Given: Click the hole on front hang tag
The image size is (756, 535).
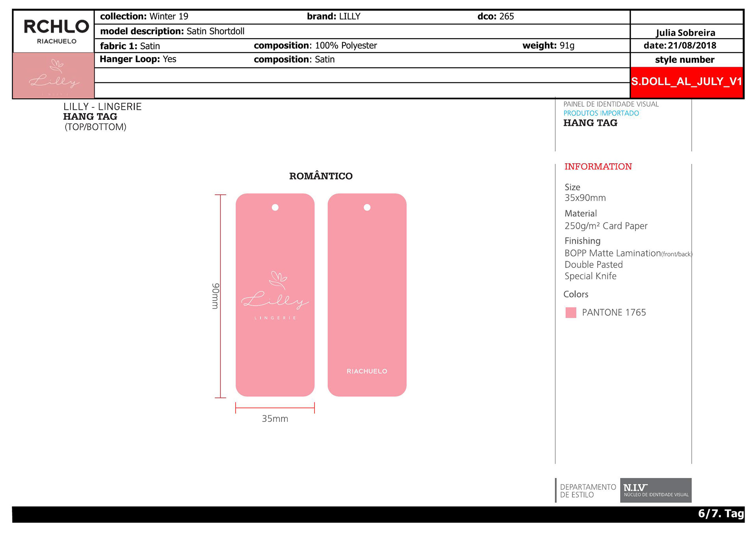Looking at the screenshot, I should (275, 207).
